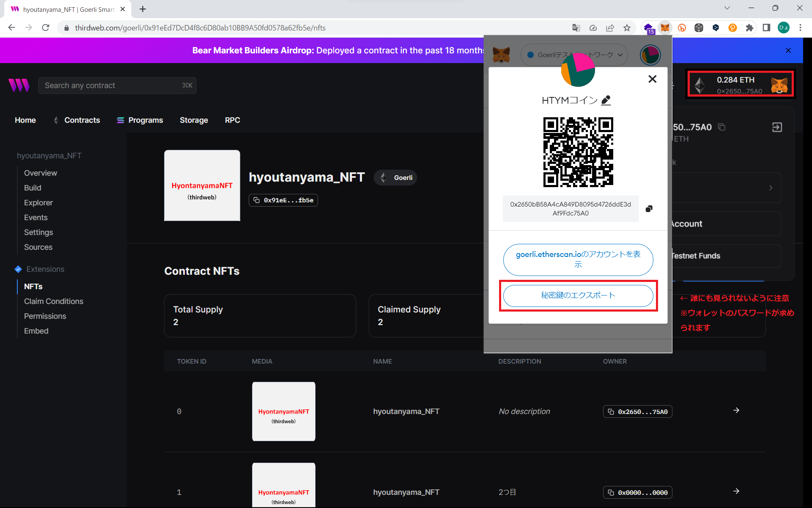Click the disconnect wallet icon
Viewport: 812px width, 508px height.
(777, 127)
